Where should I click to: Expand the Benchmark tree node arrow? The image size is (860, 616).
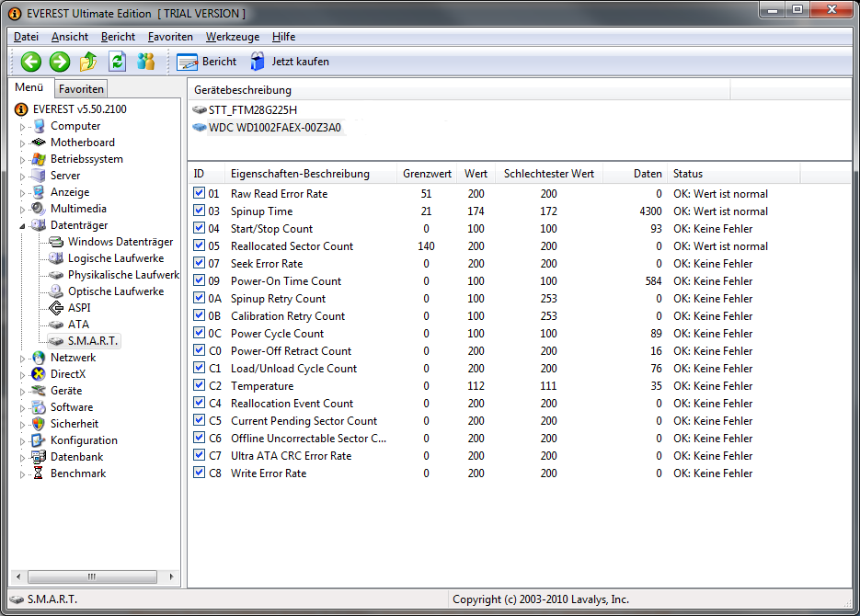[22, 474]
